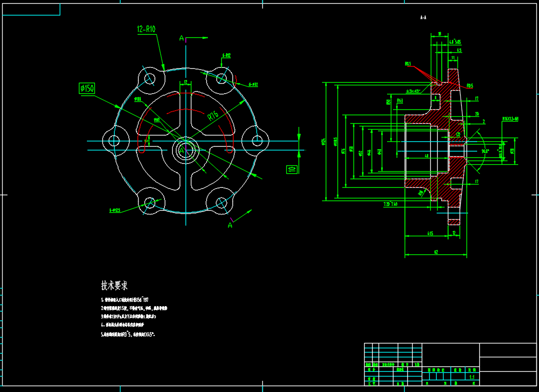Select the right-middle bolt hole circle

tap(257, 141)
